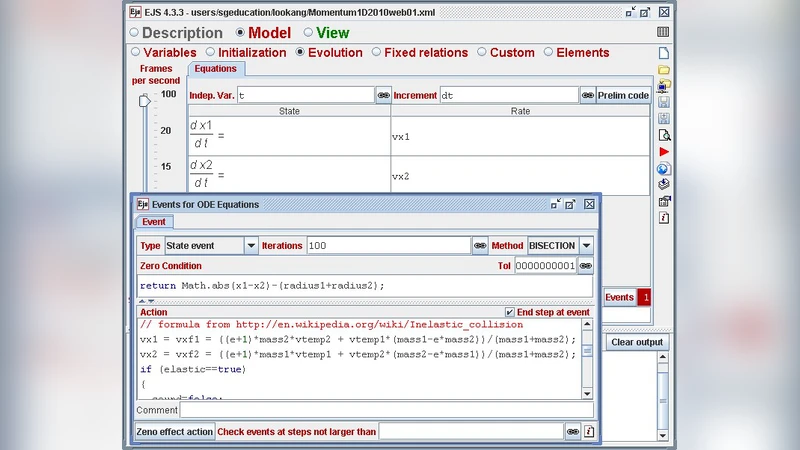The image size is (800, 450).
Task: Click the link icon next to Iterations field
Action: tap(480, 245)
